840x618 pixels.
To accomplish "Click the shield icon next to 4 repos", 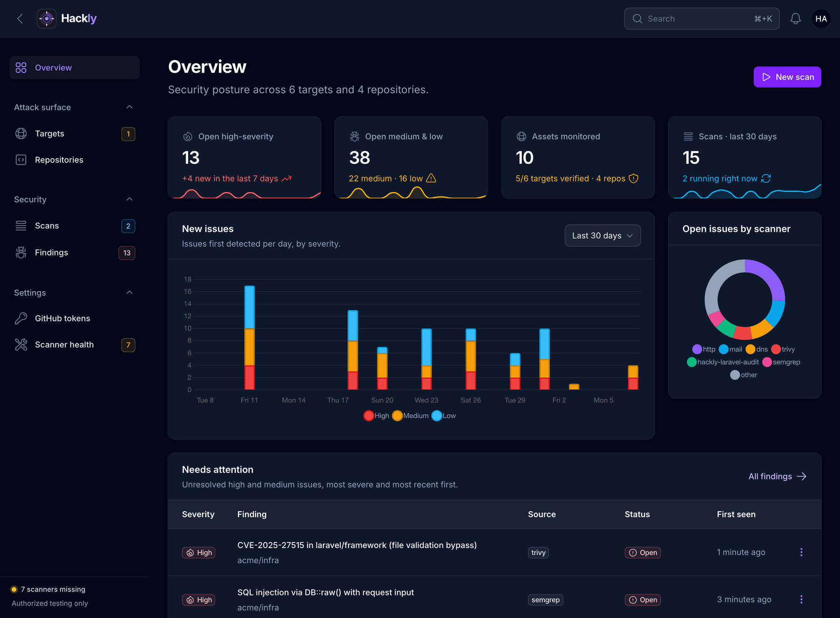I will tap(633, 179).
